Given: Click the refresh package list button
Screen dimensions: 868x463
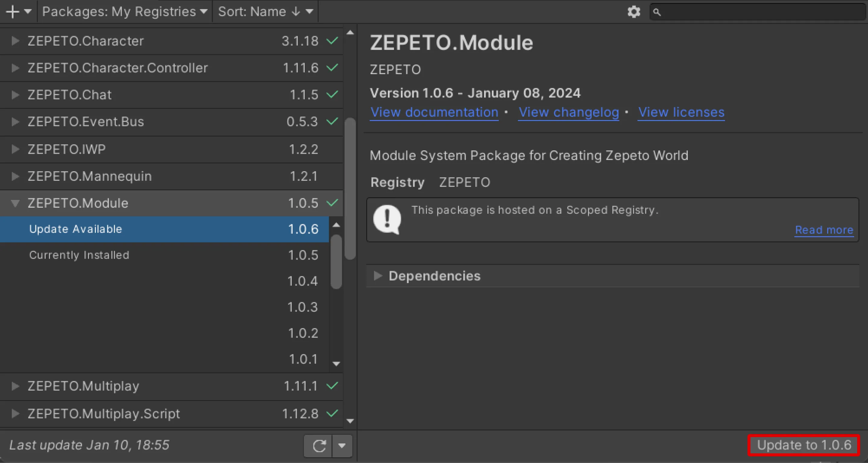Looking at the screenshot, I should tap(318, 446).
